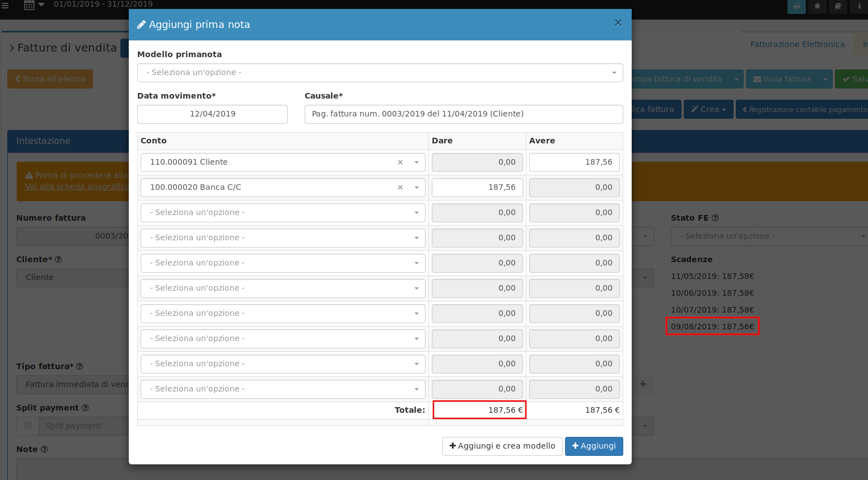This screenshot has height=480, width=868.
Task: Clear the 100.000020 Banca C/C account with the x
Action: [x=400, y=187]
